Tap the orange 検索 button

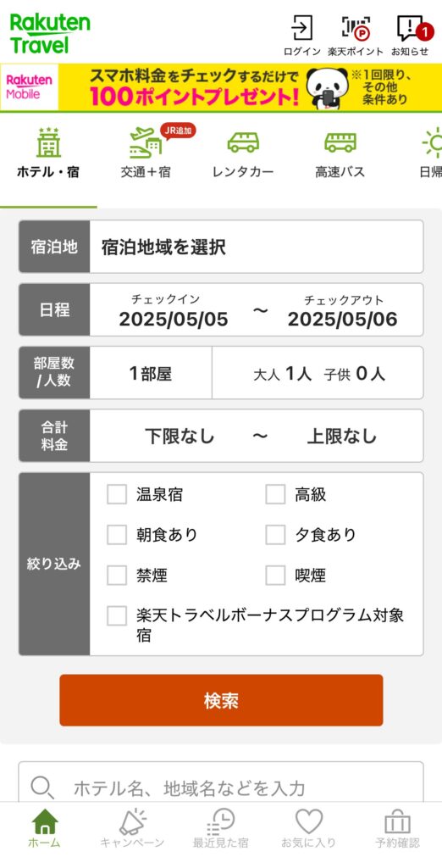point(221,700)
